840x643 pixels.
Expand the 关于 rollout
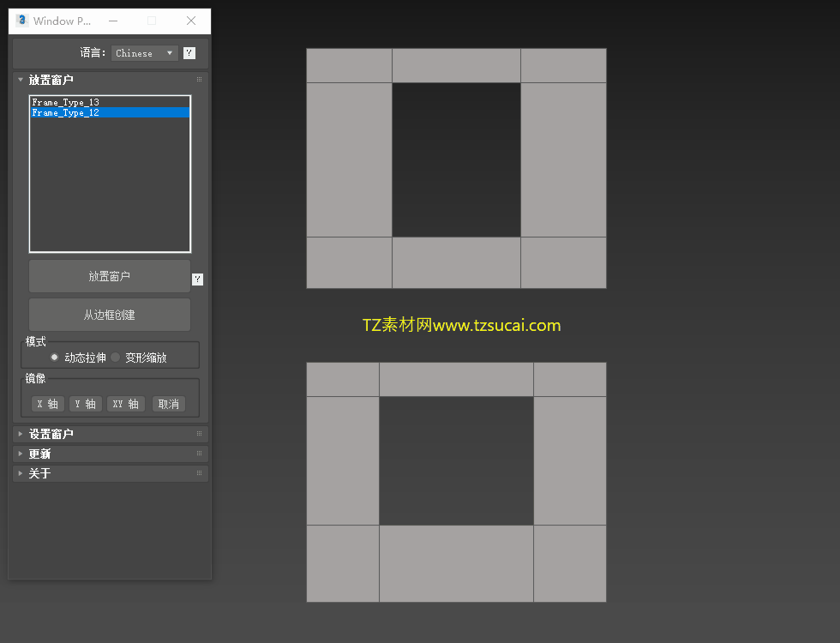pyautogui.click(x=21, y=473)
